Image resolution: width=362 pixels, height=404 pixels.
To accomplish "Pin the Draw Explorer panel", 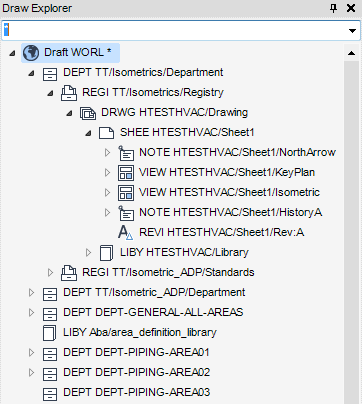I will click(x=333, y=8).
